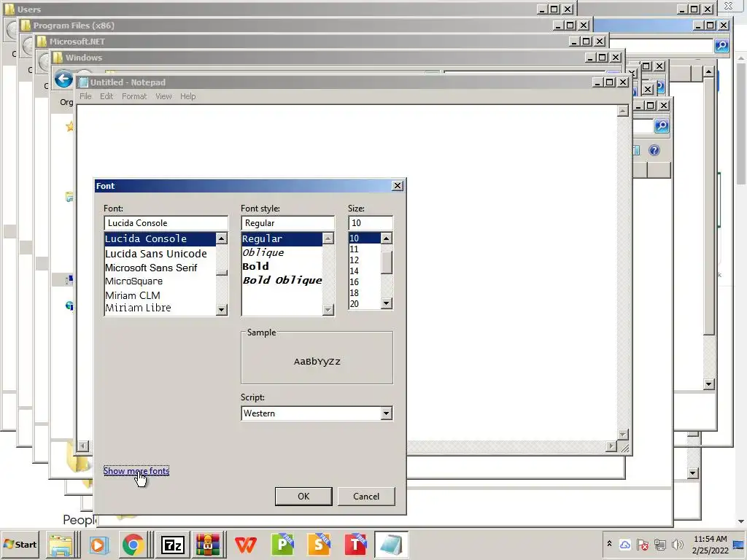The width and height of the screenshot is (747, 560).
Task: Click Notepad horizontal scroll left arrow
Action: (83, 446)
